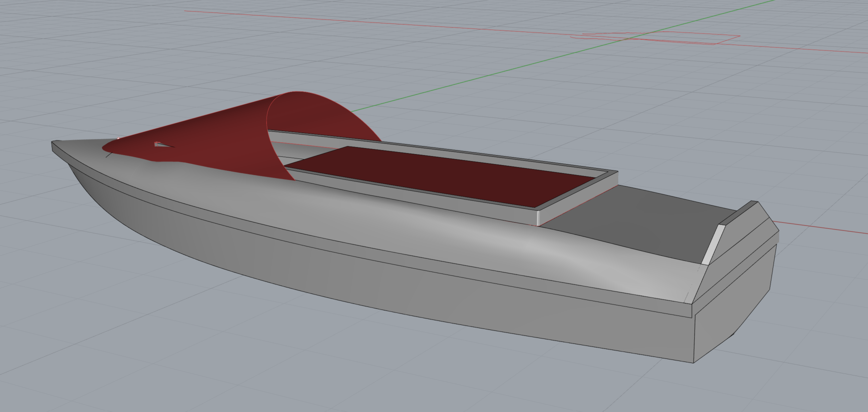Click the small triangular cutout on canopy
Image resolution: width=868 pixels, height=412 pixels.
tap(162, 145)
